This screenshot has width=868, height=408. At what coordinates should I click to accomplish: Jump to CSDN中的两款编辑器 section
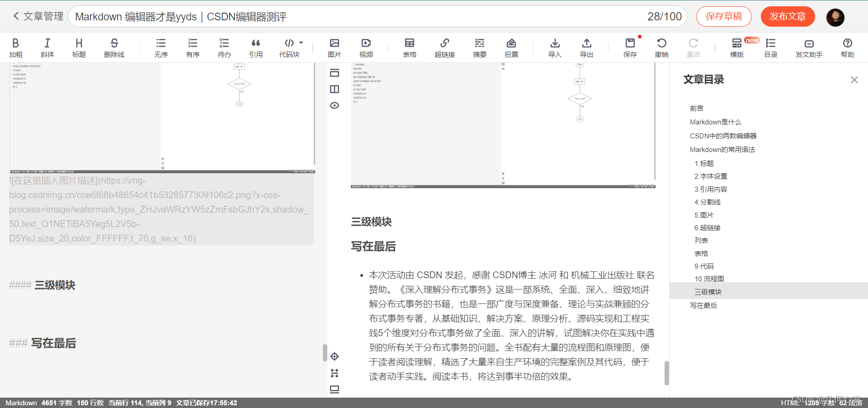click(723, 136)
